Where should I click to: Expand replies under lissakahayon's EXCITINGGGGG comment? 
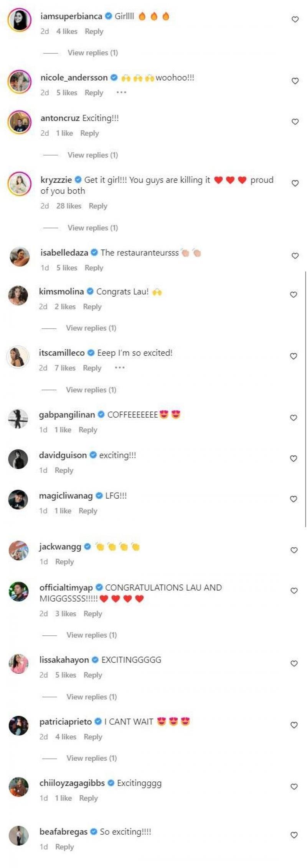[92, 697]
